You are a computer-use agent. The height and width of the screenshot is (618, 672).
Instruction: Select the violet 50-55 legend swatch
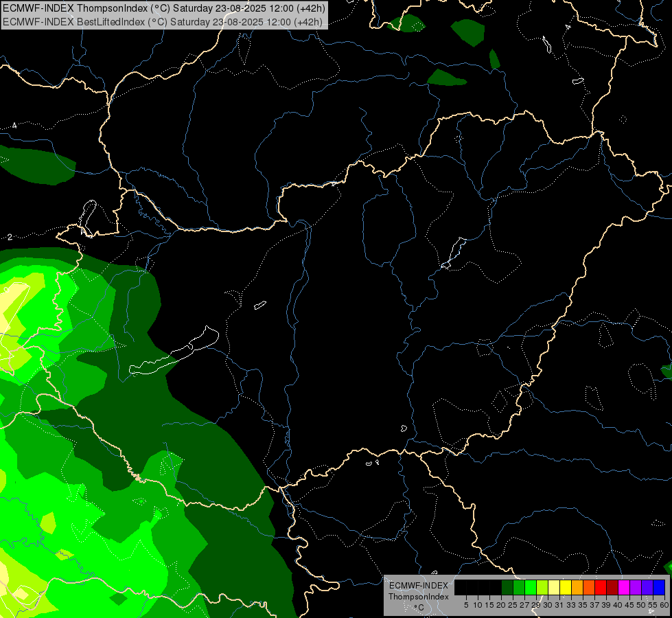pos(647,587)
